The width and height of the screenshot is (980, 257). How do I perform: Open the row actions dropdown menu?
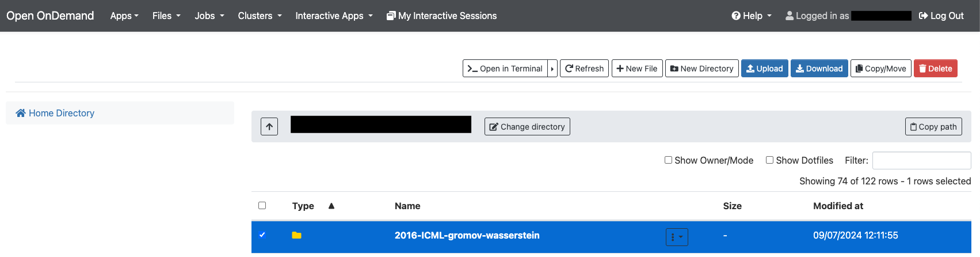(x=677, y=237)
